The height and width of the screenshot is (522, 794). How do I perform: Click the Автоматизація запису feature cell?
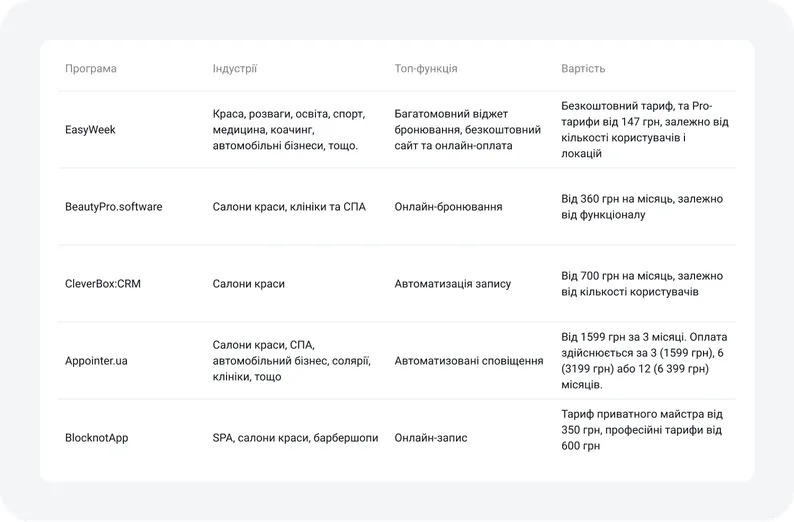[x=452, y=284]
